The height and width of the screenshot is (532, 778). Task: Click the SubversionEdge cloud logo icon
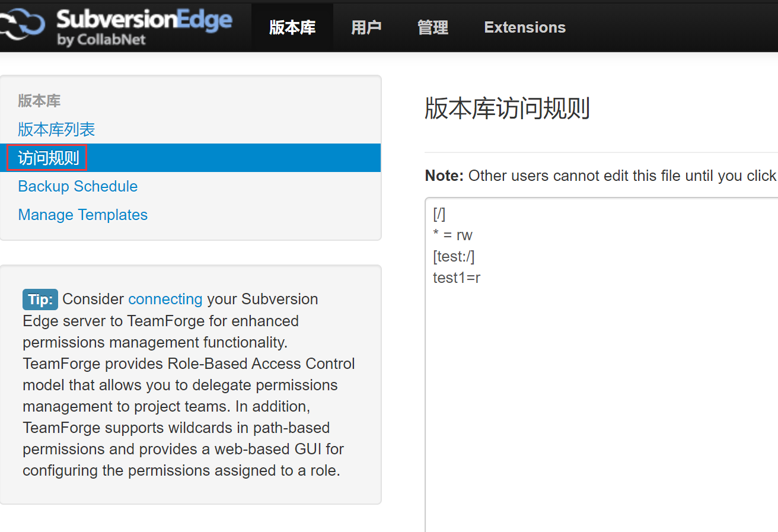23,26
